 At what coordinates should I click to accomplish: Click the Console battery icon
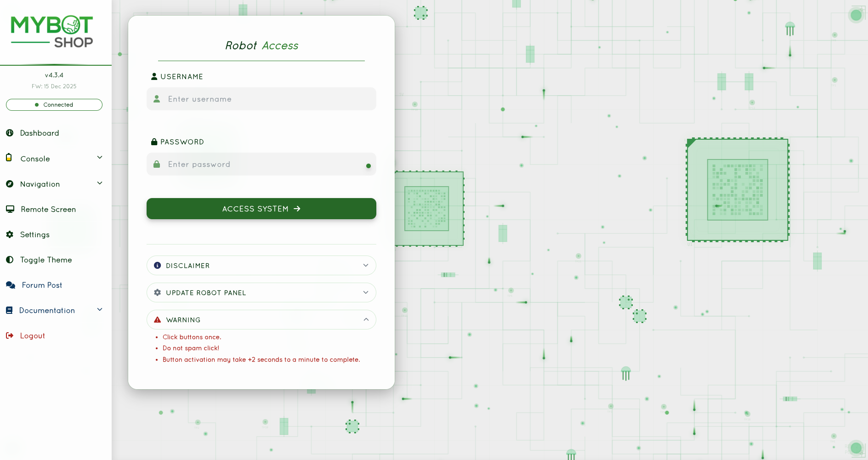click(x=9, y=158)
